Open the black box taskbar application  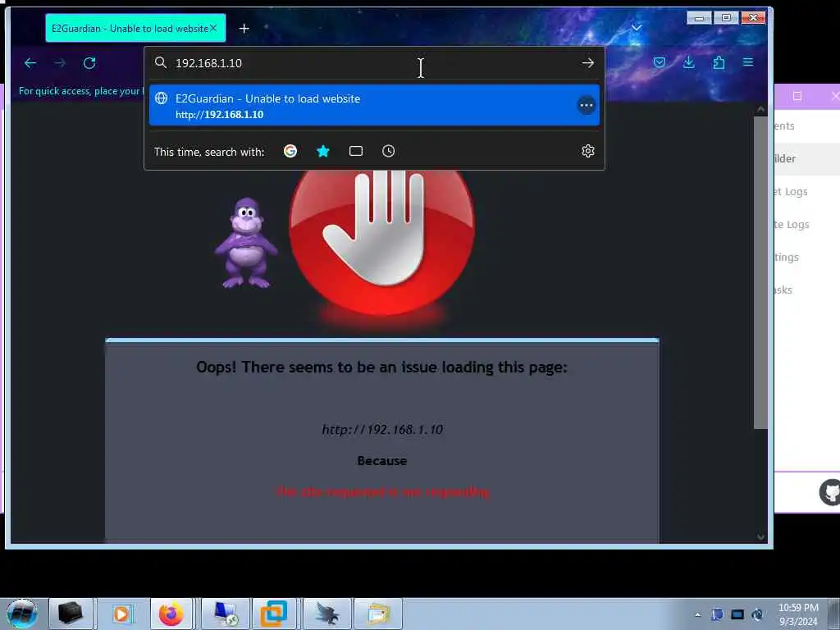point(71,614)
